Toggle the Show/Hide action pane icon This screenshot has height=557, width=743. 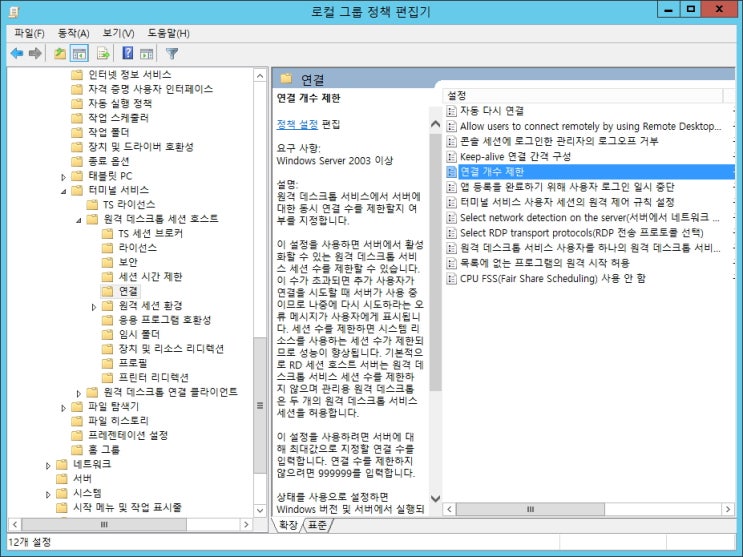coord(146,53)
